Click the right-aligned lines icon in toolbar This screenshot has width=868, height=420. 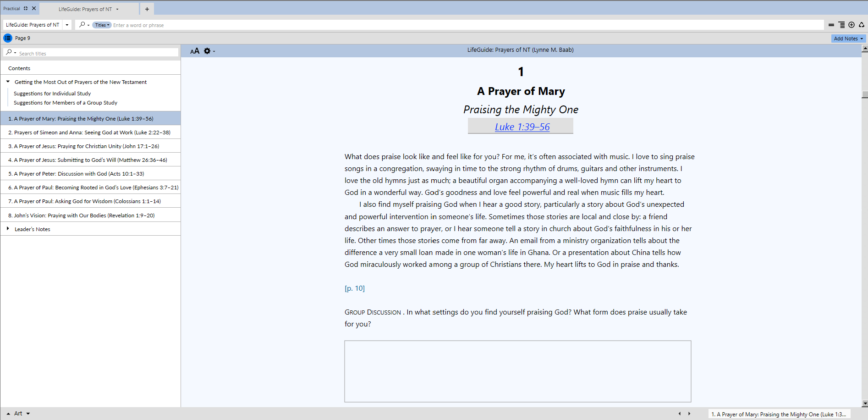tap(841, 25)
